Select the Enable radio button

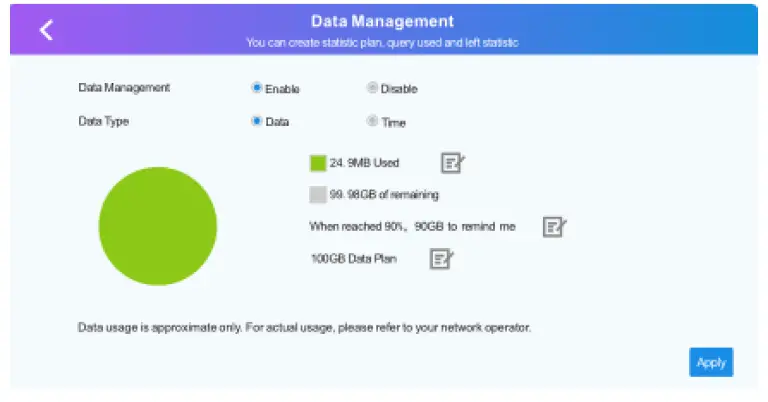[257, 88]
